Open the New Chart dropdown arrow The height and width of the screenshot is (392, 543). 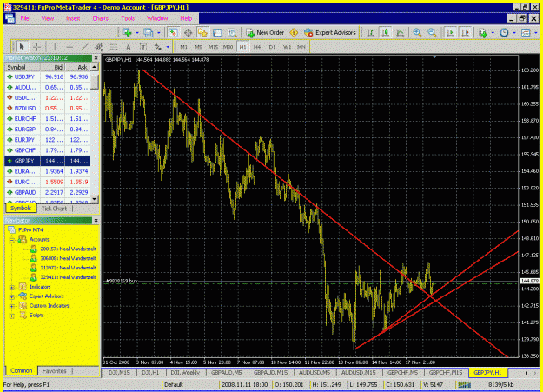pos(137,33)
